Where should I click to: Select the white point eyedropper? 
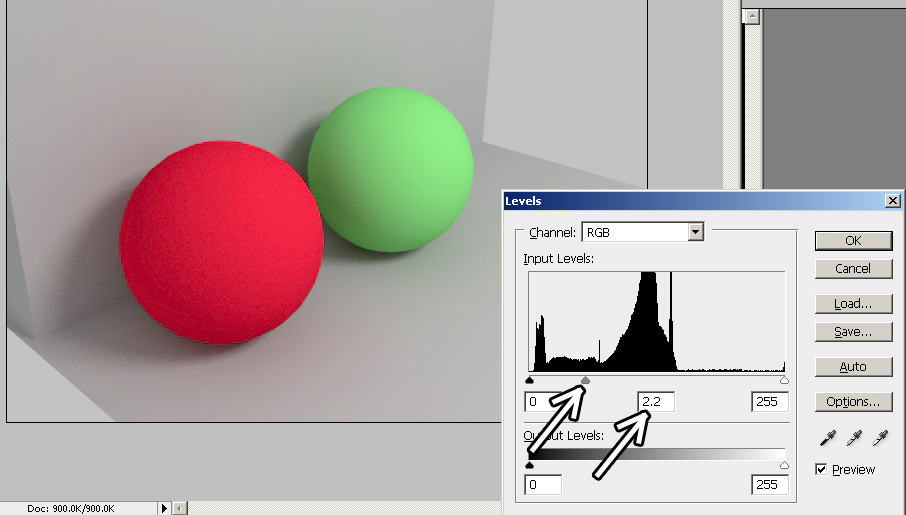coord(881,439)
